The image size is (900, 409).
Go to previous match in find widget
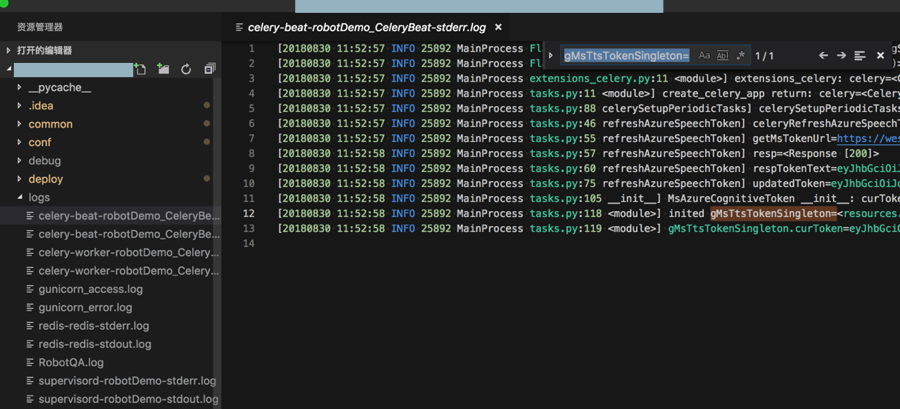823,56
